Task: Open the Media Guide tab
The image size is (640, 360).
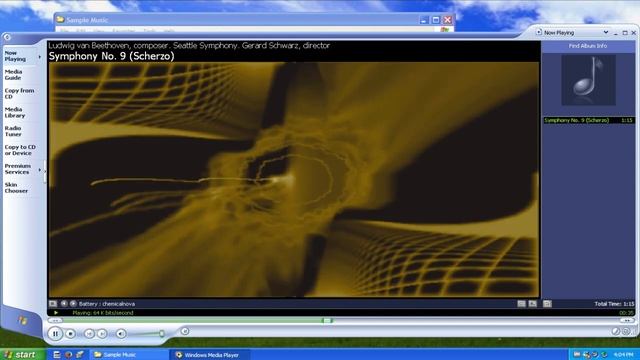Action: coord(13,75)
